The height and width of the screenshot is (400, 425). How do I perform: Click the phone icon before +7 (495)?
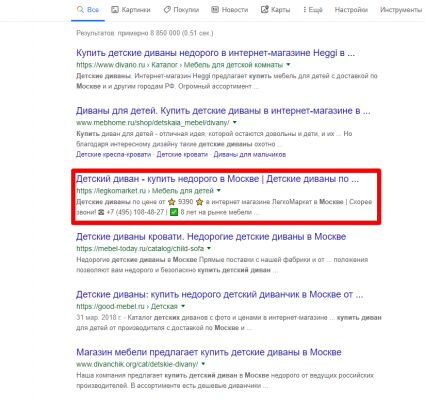tap(101, 212)
